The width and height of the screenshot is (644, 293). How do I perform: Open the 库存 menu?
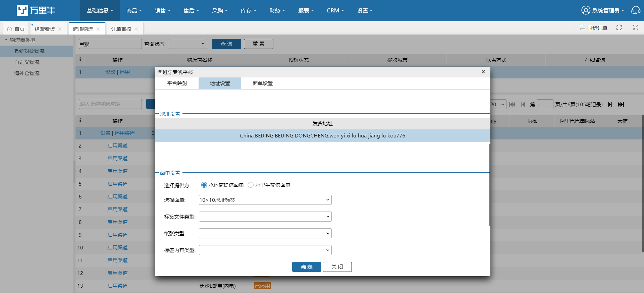249,10
